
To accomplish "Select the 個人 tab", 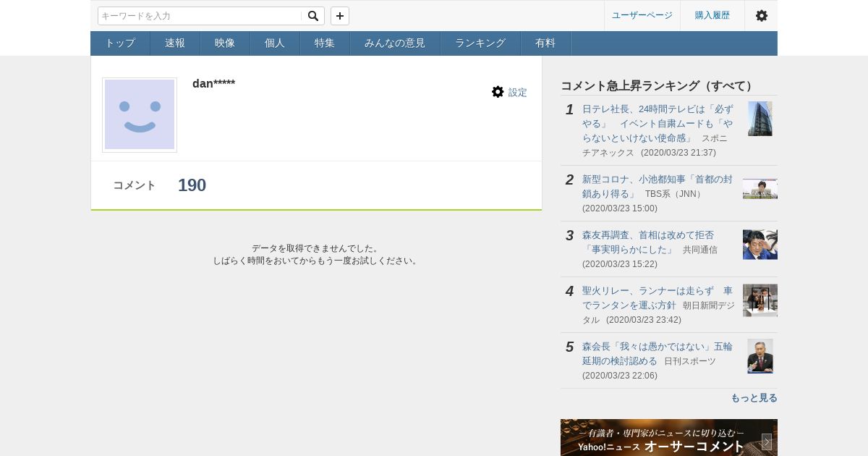I will point(275,43).
